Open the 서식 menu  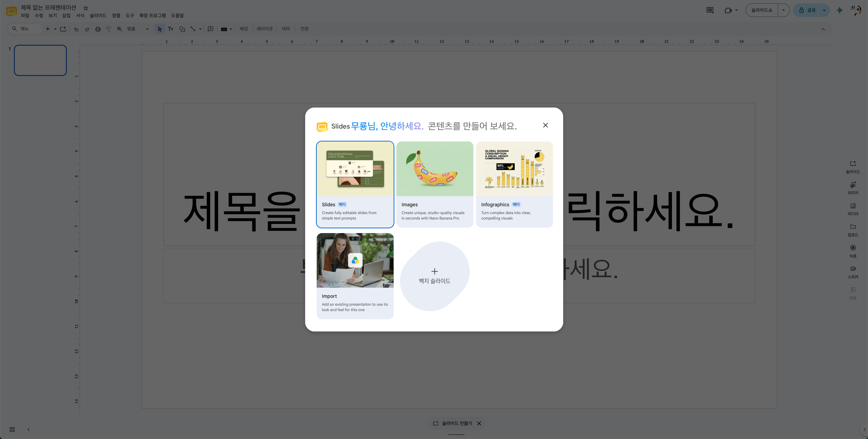[x=80, y=16]
